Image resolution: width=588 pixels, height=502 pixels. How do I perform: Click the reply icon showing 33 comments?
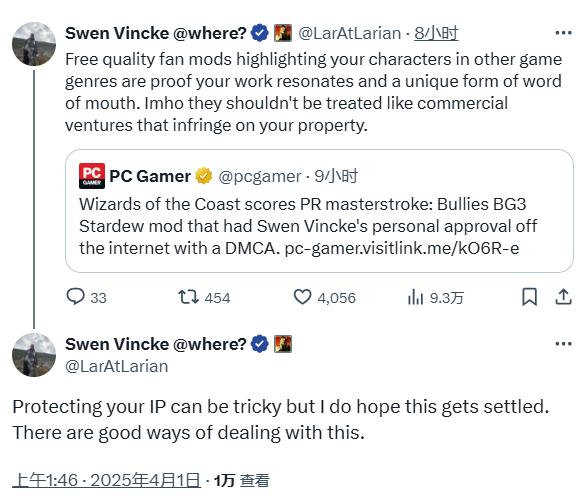point(75,297)
